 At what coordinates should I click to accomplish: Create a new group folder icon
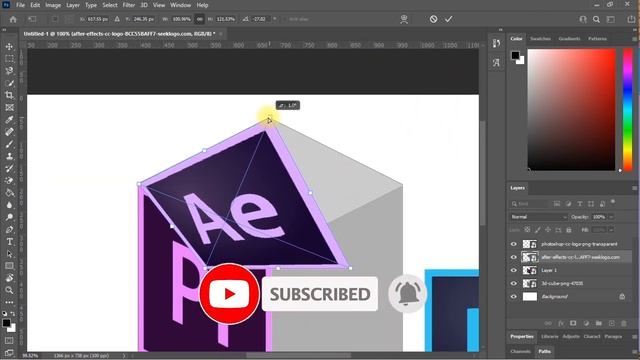599,323
